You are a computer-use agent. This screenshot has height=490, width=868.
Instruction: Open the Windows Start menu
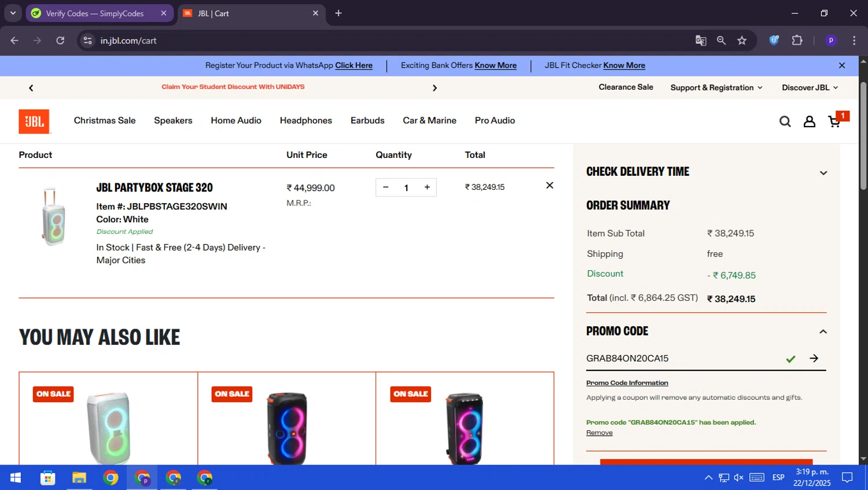click(16, 478)
